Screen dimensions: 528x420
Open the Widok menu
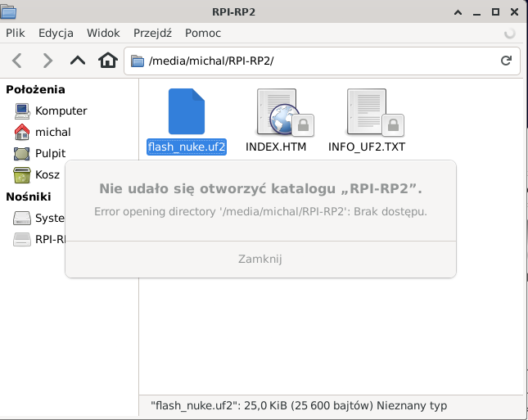(103, 33)
